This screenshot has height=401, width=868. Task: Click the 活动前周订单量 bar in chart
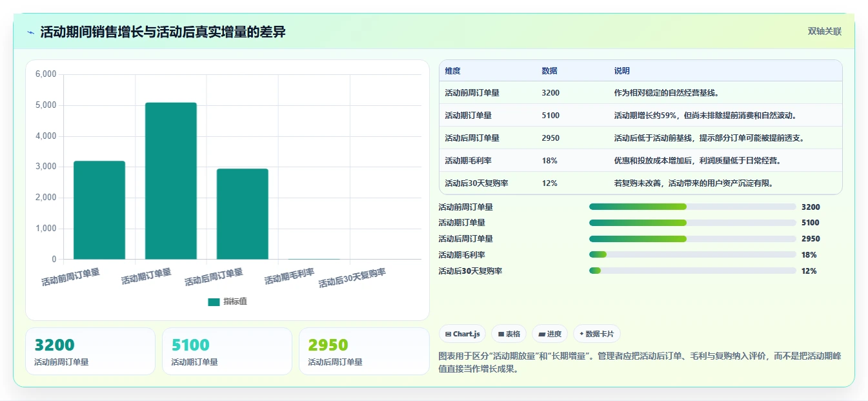(x=99, y=210)
